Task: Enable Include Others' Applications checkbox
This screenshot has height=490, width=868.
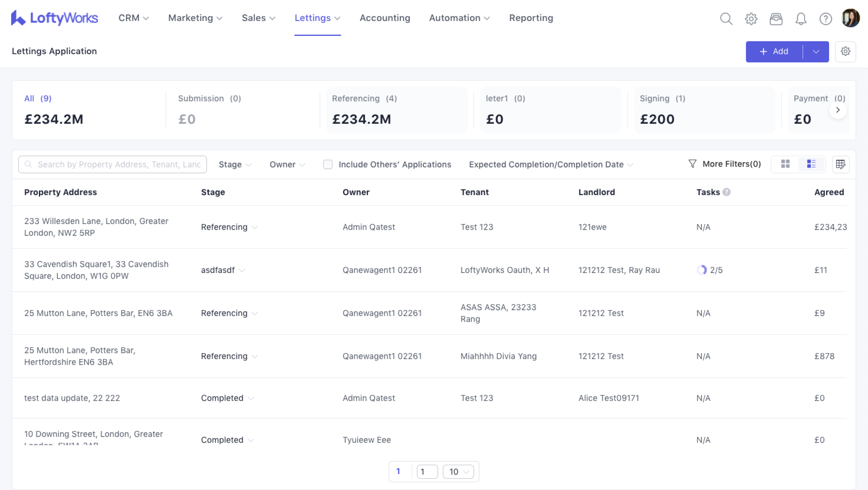Action: pyautogui.click(x=328, y=164)
